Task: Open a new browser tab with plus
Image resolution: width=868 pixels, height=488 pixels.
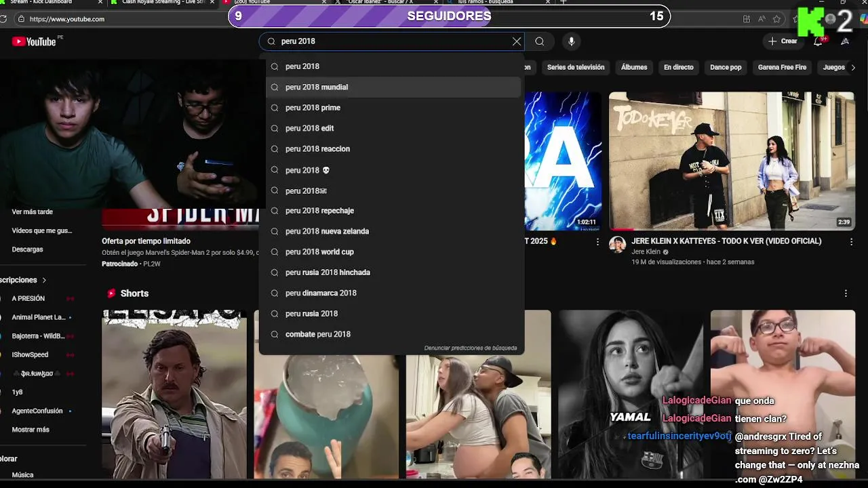Action: coord(563,2)
